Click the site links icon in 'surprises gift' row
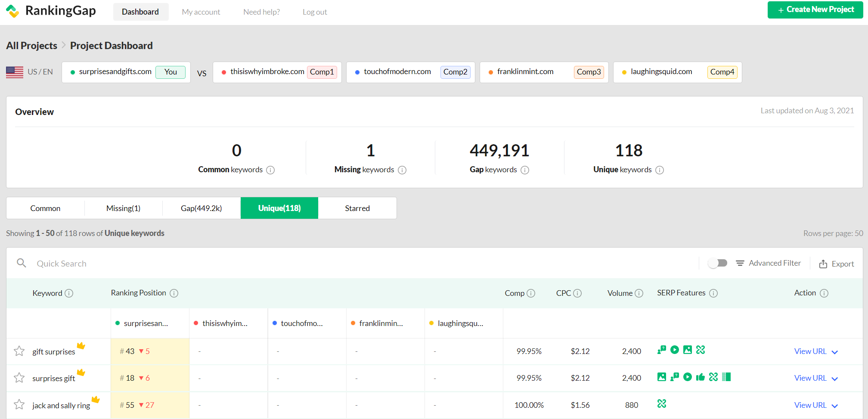This screenshot has width=868, height=419. tap(713, 377)
